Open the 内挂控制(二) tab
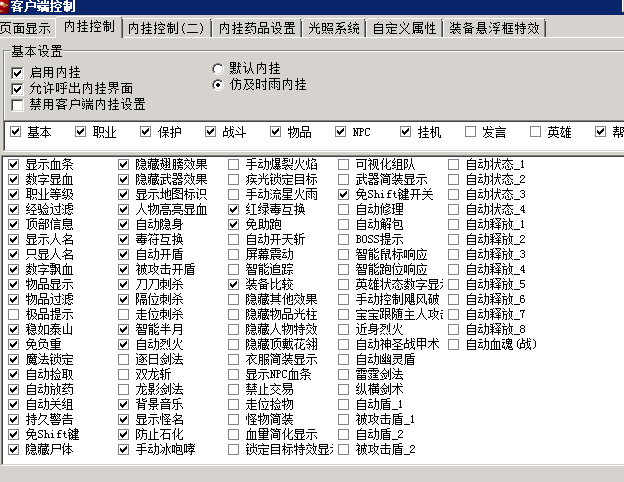 pyautogui.click(x=166, y=28)
